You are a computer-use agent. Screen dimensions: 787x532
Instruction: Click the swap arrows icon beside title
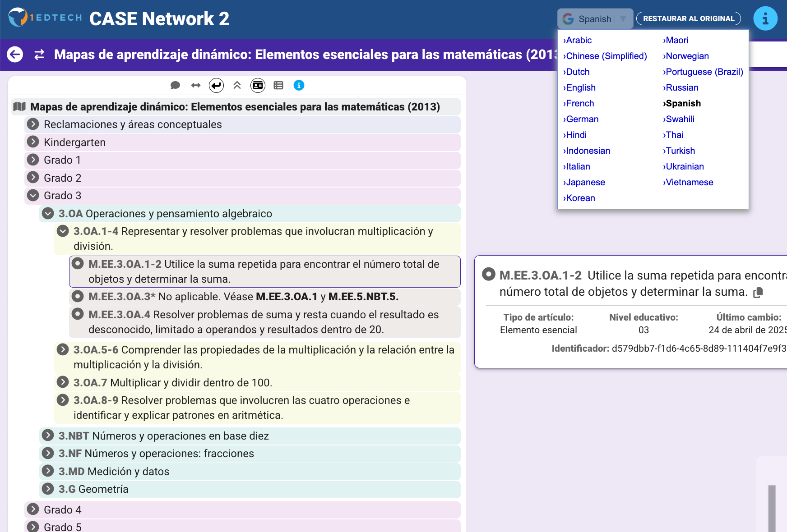coord(39,55)
